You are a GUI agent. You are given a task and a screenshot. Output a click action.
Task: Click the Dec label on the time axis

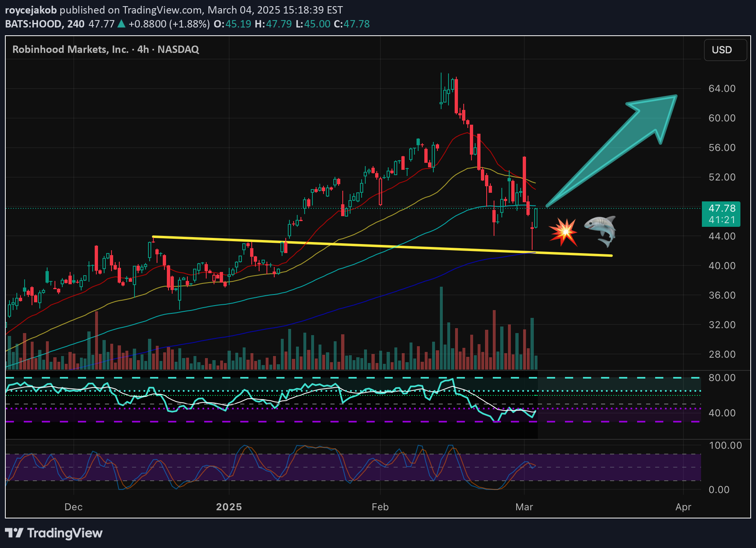(x=73, y=507)
